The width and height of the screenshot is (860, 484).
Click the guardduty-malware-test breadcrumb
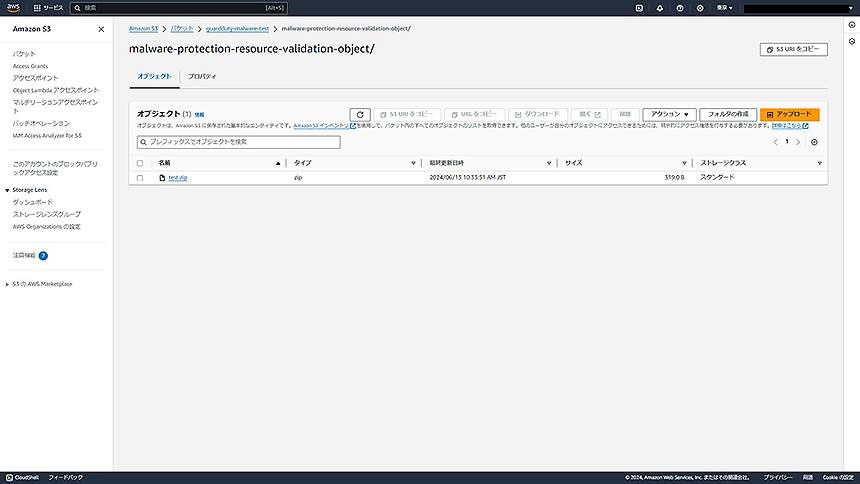tap(237, 29)
